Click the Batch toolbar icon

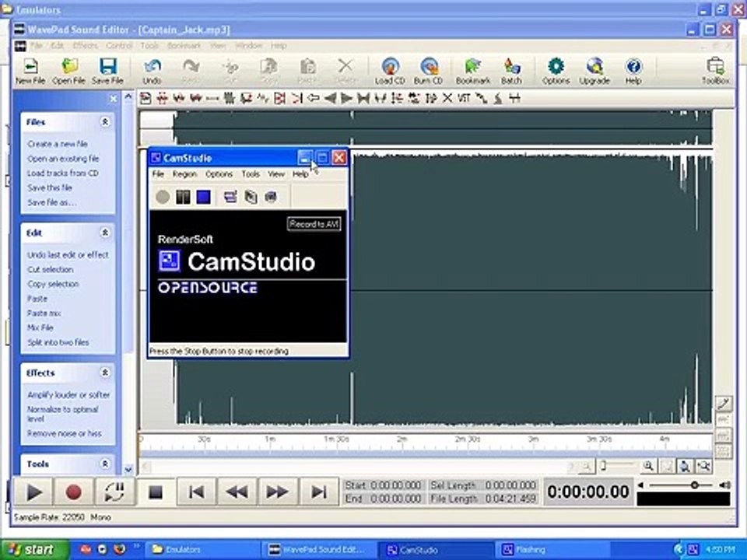pos(511,71)
